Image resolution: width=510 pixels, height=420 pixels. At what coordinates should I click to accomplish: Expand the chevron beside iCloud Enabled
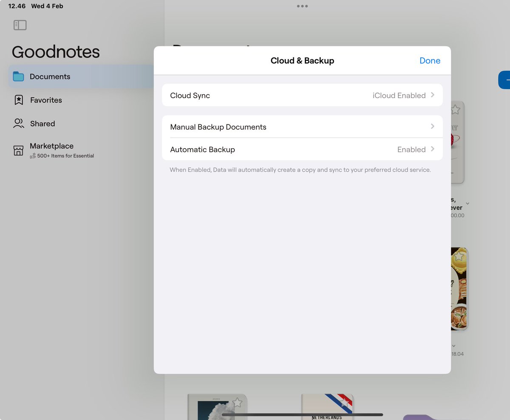point(433,95)
